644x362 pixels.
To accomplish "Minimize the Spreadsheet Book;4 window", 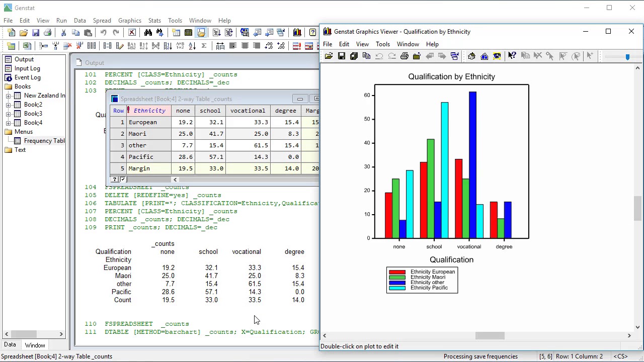I will point(300,99).
